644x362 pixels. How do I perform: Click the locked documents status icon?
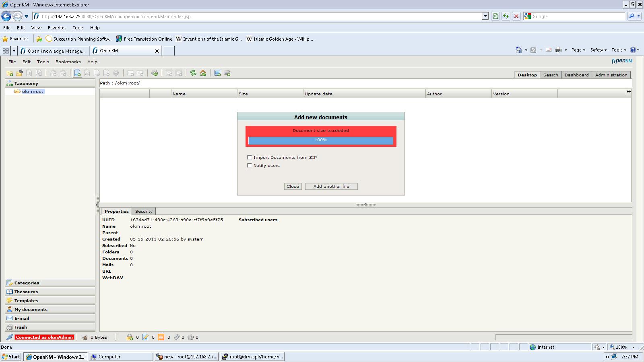[130, 337]
